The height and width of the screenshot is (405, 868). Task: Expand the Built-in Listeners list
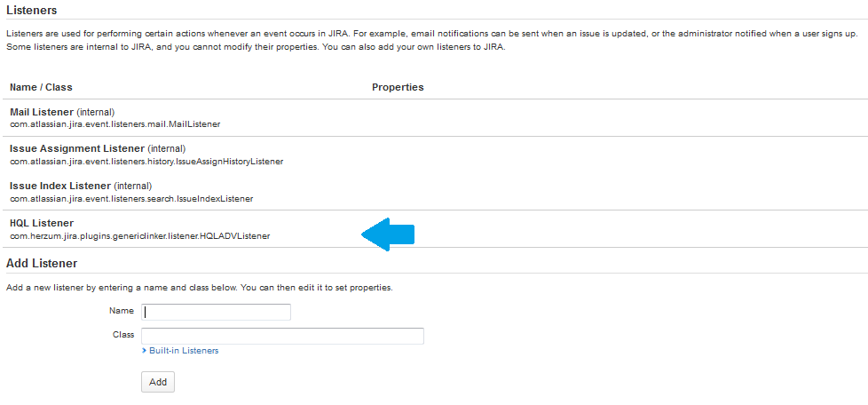(183, 351)
